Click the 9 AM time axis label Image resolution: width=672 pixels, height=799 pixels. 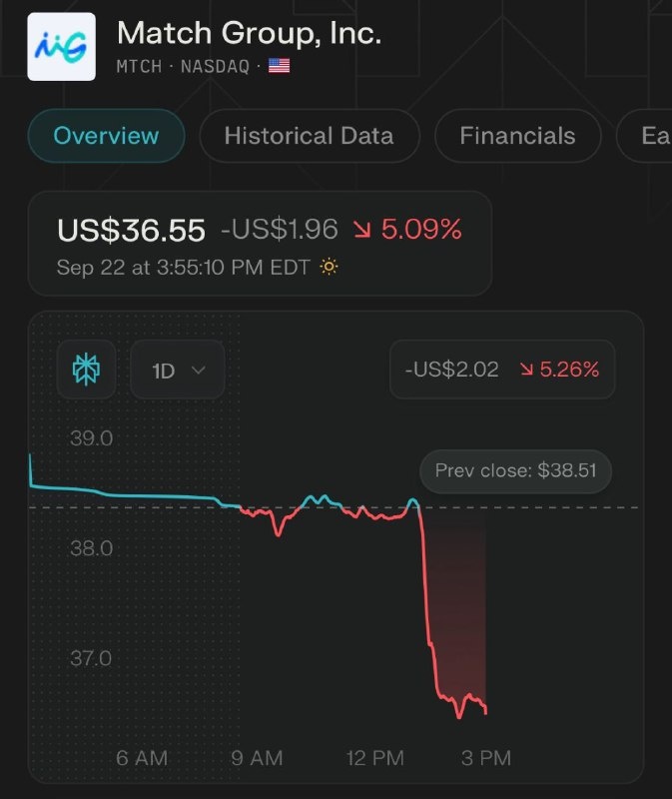pyautogui.click(x=257, y=758)
